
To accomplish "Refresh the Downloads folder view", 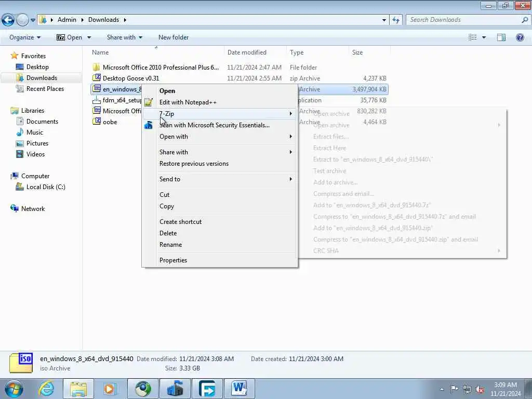I will [x=396, y=20].
